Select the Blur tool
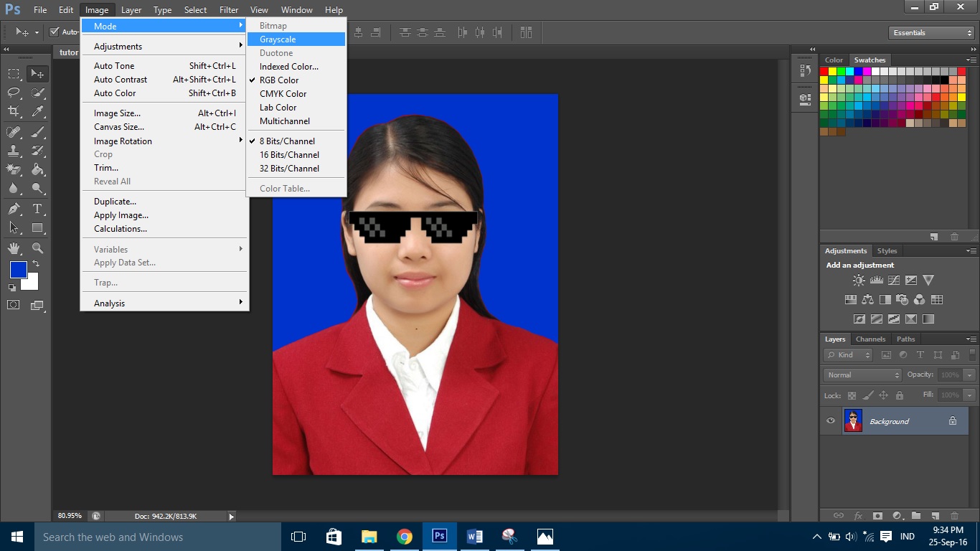The height and width of the screenshot is (551, 980). (14, 189)
